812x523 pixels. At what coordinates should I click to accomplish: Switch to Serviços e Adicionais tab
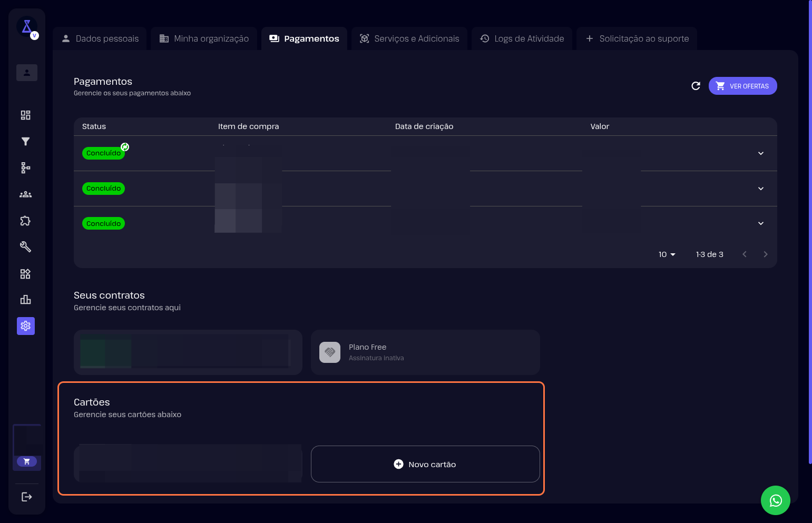tap(409, 38)
